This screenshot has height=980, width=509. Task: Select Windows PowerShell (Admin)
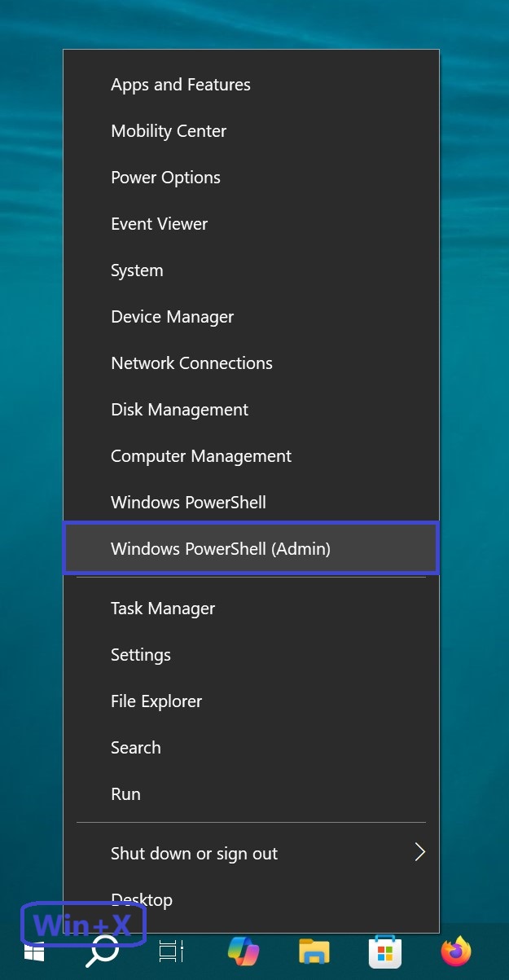pos(221,549)
